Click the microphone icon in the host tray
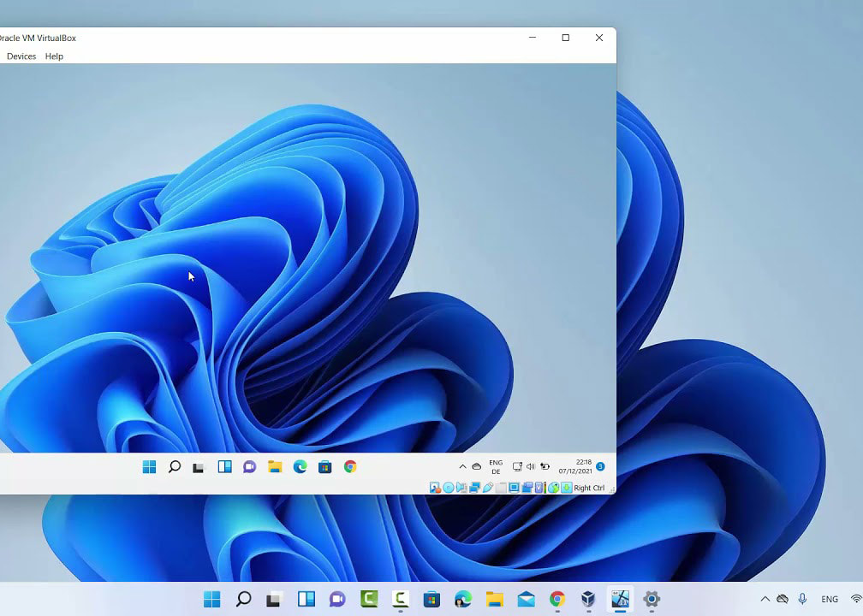Screen dimensions: 863x616 coord(802,599)
